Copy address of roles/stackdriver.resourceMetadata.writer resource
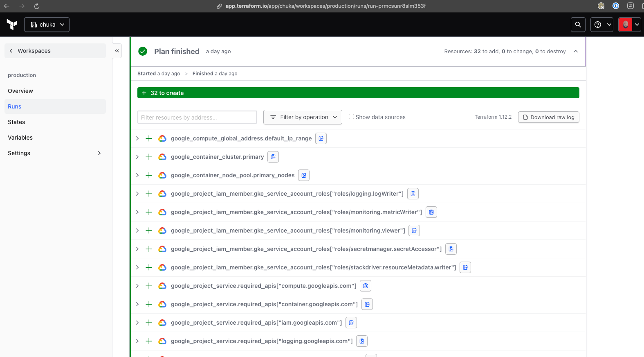Screen dimensions: 644x357 [465, 267]
